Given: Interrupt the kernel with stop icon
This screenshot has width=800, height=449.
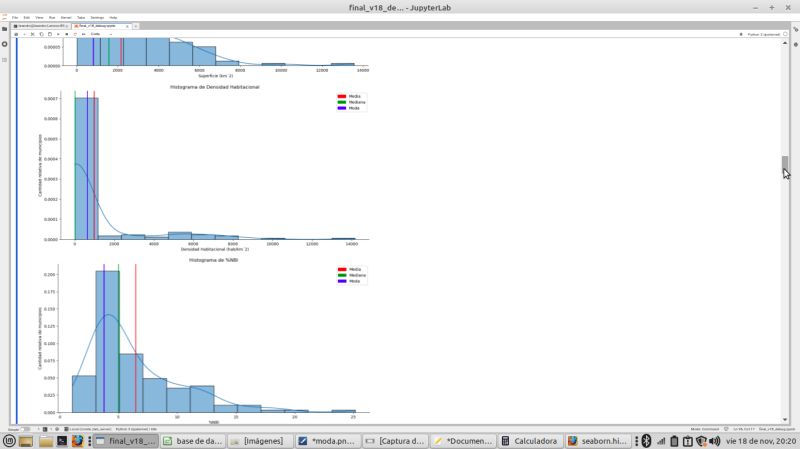Looking at the screenshot, I should coord(66,34).
